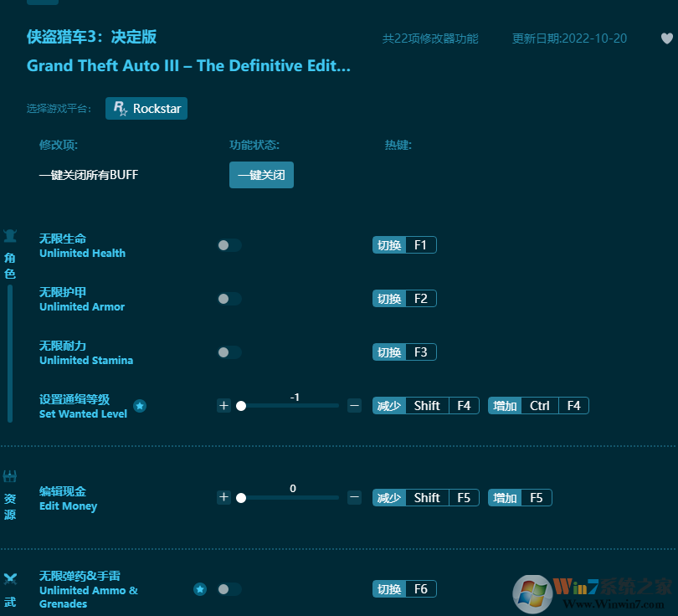
Task: Click the plus button beside Edit Money
Action: coord(223,497)
